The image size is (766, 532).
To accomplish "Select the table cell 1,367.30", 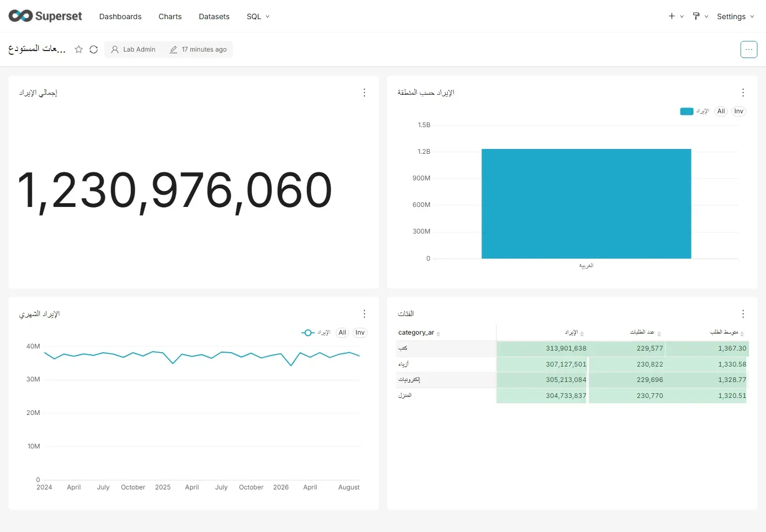I will (707, 348).
